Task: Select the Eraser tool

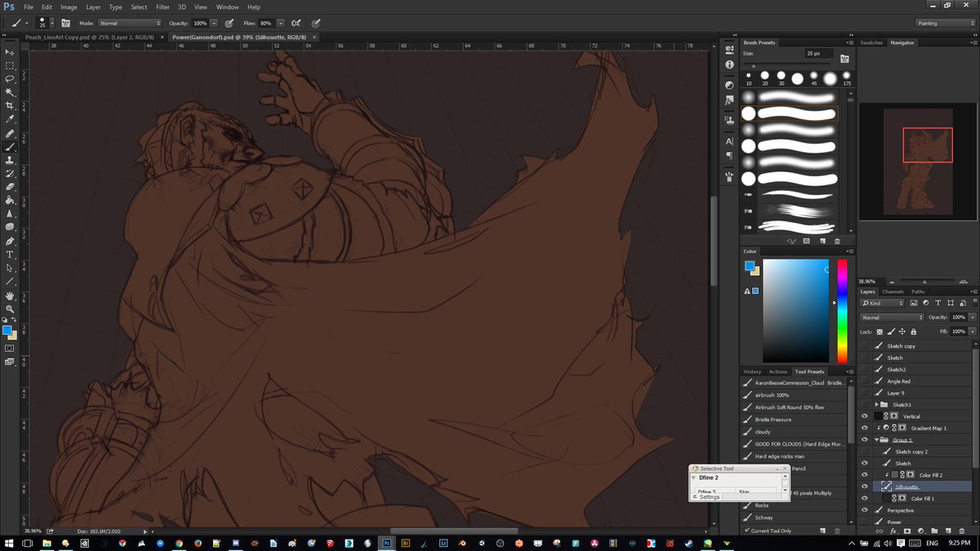Action: pyautogui.click(x=10, y=187)
